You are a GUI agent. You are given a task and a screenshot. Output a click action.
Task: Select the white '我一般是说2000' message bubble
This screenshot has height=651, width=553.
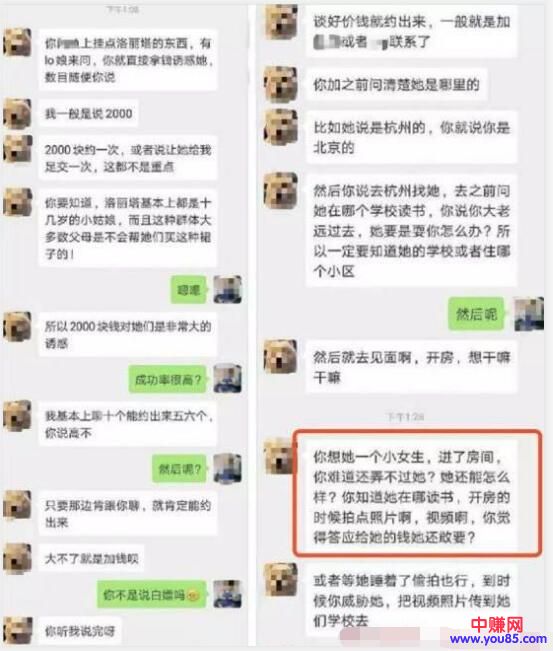coord(88,114)
